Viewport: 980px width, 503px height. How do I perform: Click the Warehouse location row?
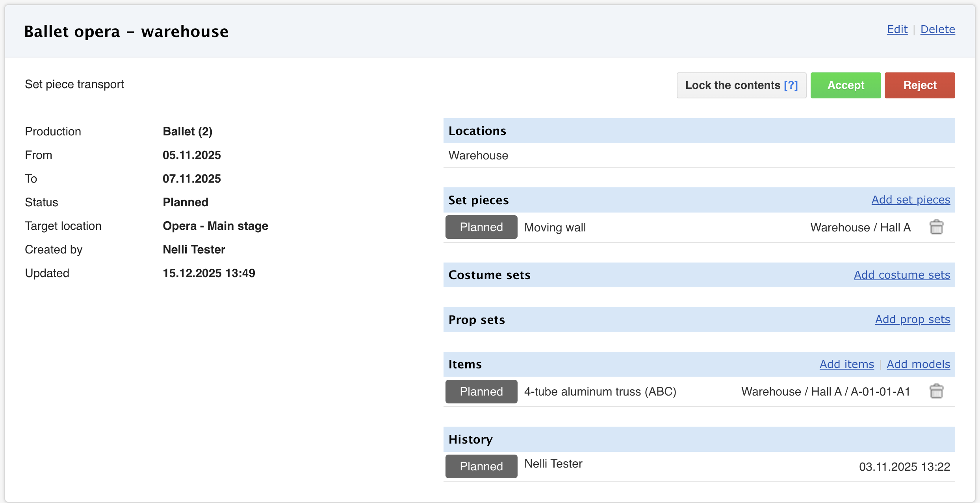coord(478,155)
